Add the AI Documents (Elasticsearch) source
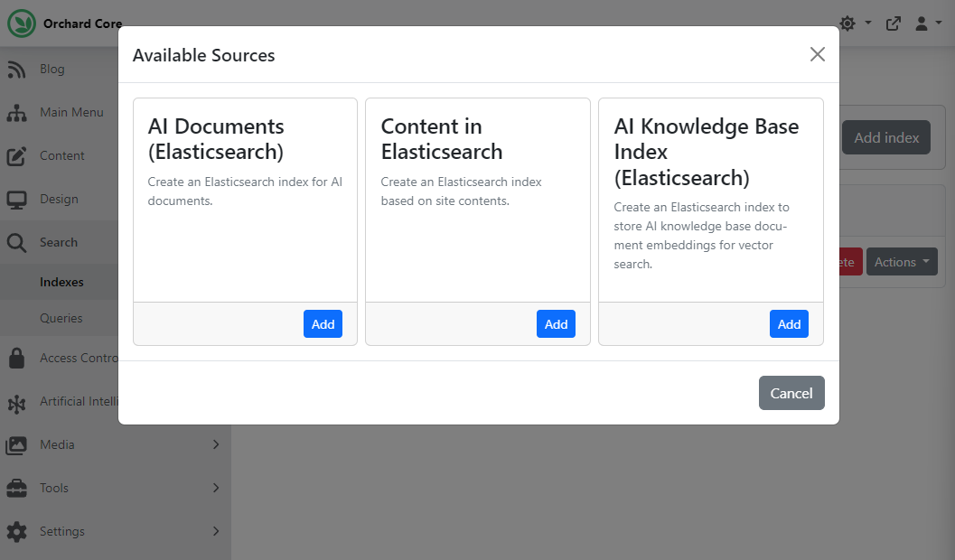This screenshot has height=560, width=955. pyautogui.click(x=323, y=324)
